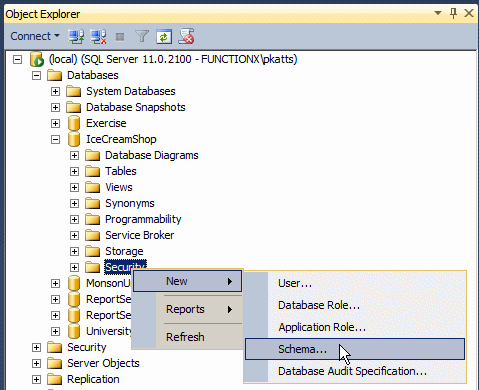Screen dimensions: 479x390
Task: Select the server-level Security folder label
Action: coord(87,347)
